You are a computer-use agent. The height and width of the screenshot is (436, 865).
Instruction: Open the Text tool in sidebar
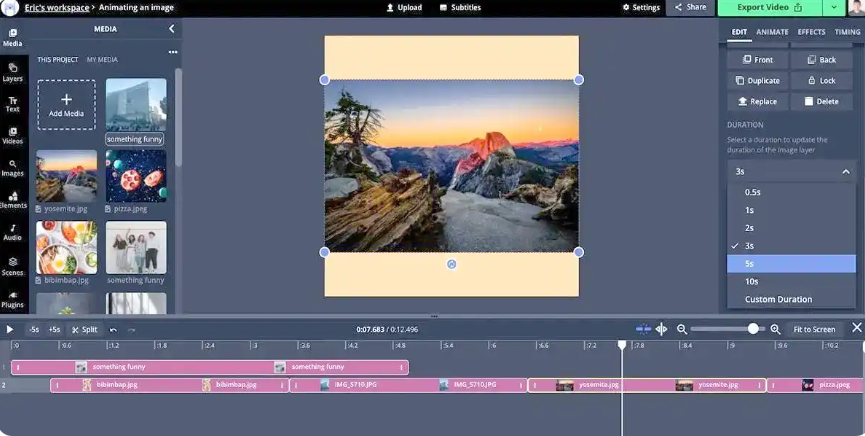click(x=12, y=103)
